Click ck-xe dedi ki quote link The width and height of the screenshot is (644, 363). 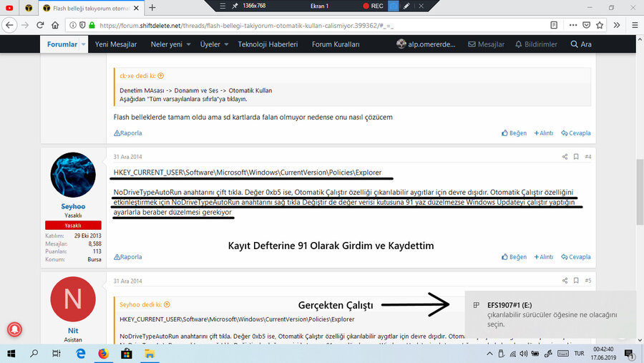[142, 76]
